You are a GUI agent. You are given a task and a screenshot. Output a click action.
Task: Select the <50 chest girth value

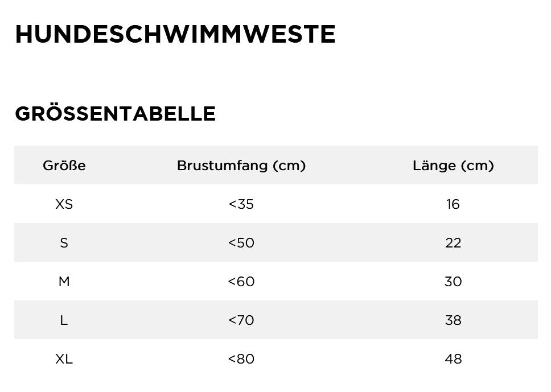(x=241, y=243)
